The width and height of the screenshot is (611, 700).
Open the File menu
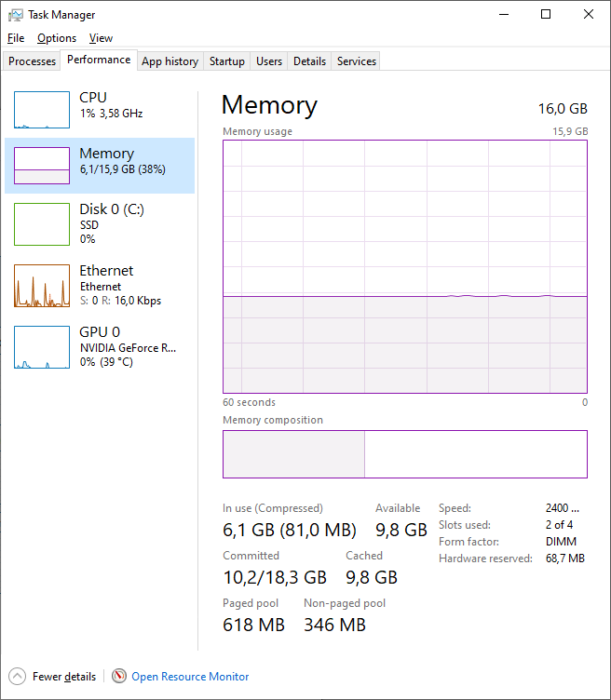tap(16, 38)
